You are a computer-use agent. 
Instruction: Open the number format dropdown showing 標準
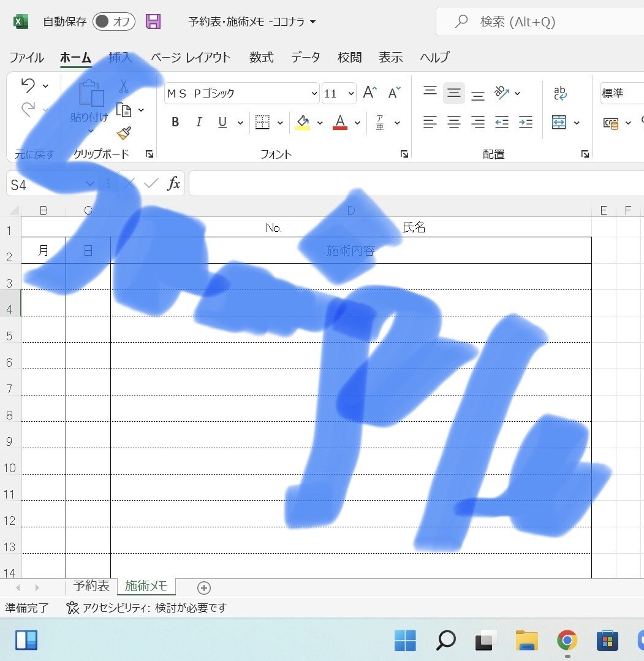(622, 93)
